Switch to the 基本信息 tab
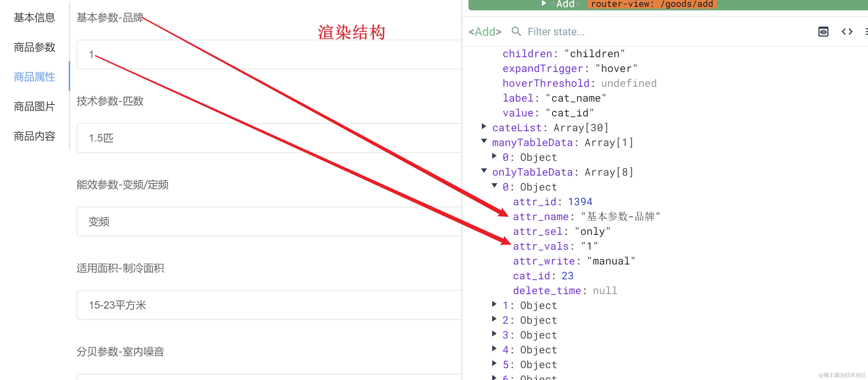 [34, 17]
